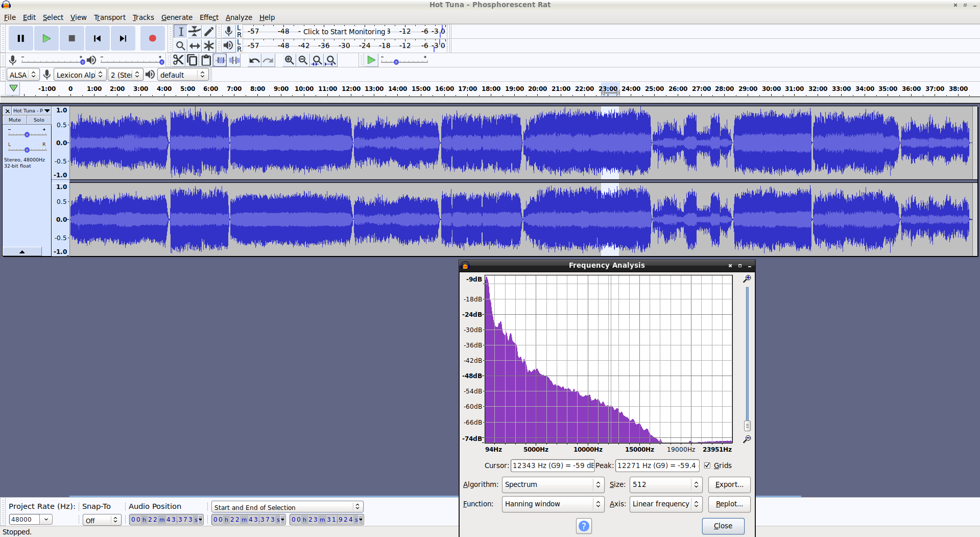Click Click to Start Monitoring meter
Image resolution: width=980 pixels, height=537 pixels.
coord(344,31)
